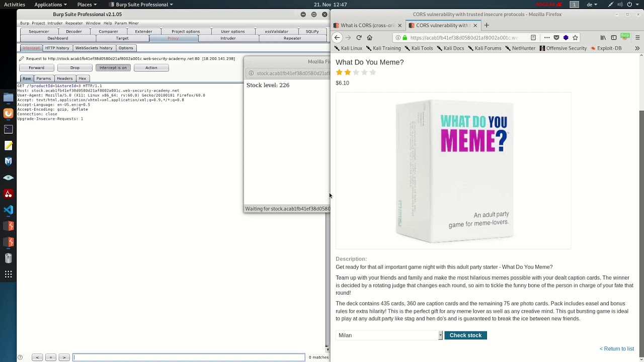Click the Firefox back arrow button

point(337,38)
